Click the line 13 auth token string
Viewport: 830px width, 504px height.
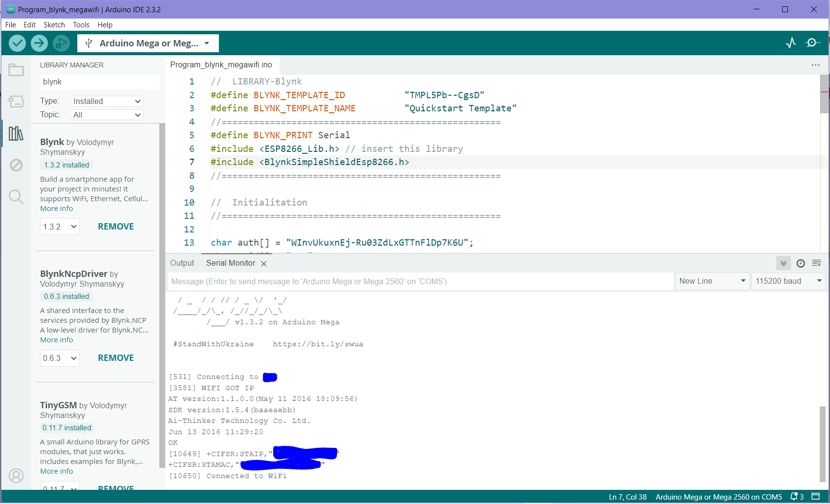click(377, 243)
